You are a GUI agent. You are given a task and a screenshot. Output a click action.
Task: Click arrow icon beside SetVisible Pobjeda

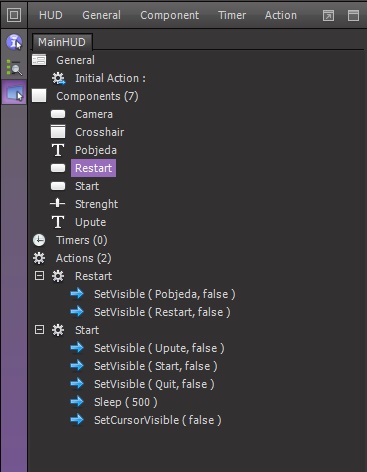(77, 294)
